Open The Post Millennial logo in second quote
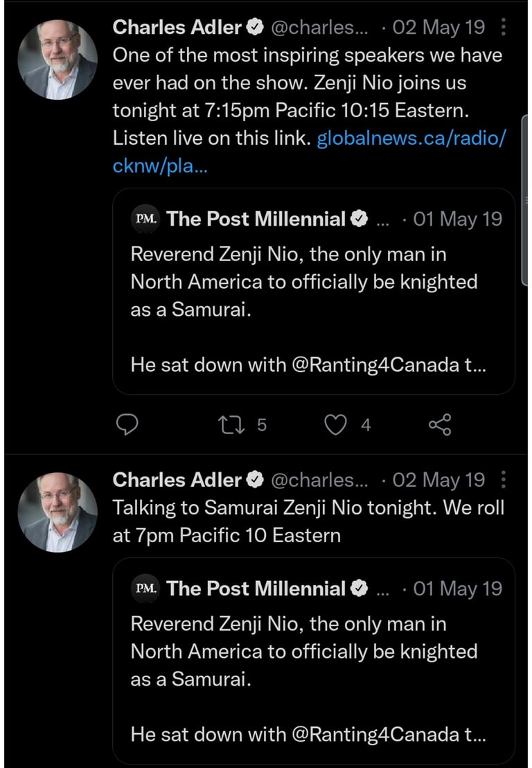 [x=145, y=589]
